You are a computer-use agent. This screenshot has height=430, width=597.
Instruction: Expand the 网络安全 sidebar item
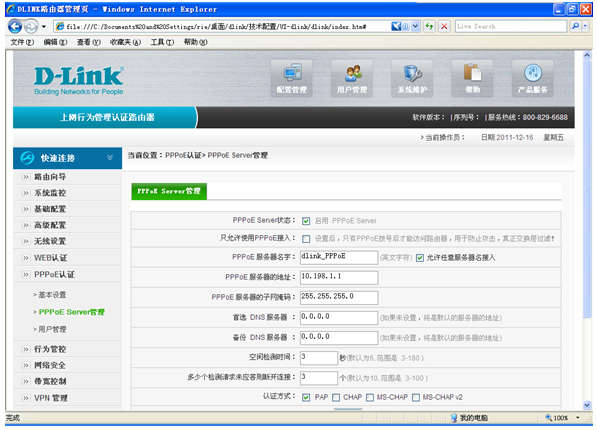67,365
